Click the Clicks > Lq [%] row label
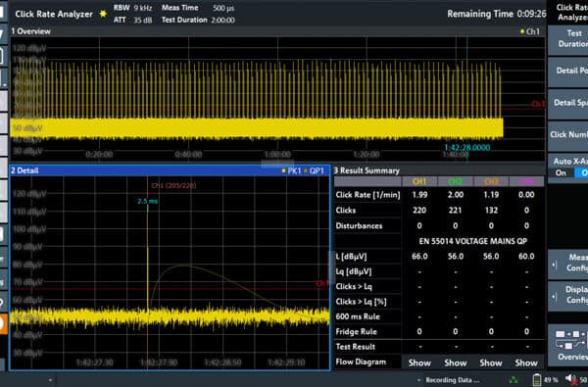 tap(361, 302)
